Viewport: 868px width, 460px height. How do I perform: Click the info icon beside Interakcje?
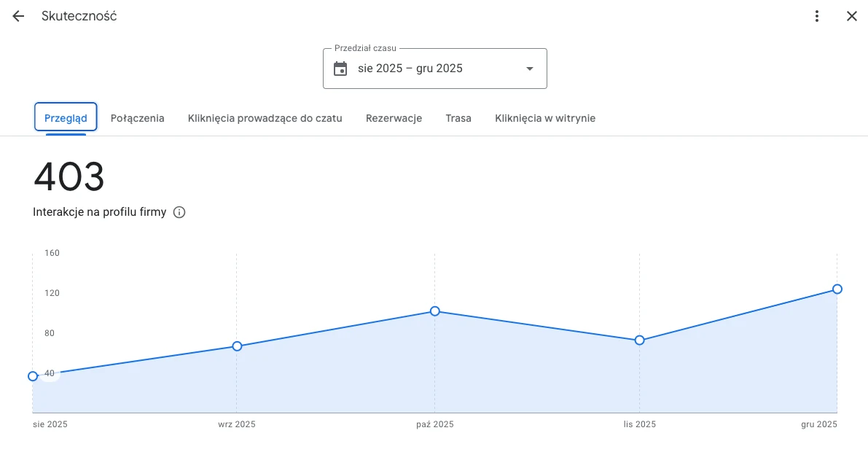click(179, 212)
